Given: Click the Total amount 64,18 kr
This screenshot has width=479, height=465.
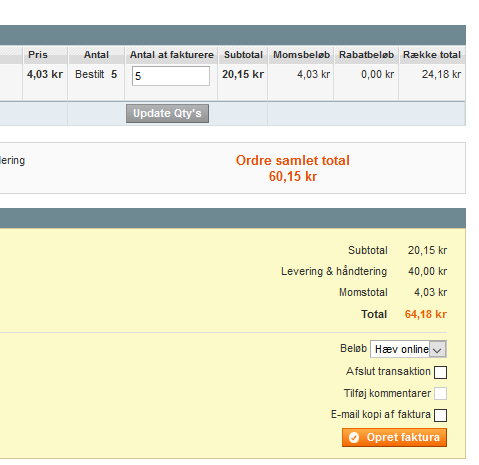Looking at the screenshot, I should (426, 314).
